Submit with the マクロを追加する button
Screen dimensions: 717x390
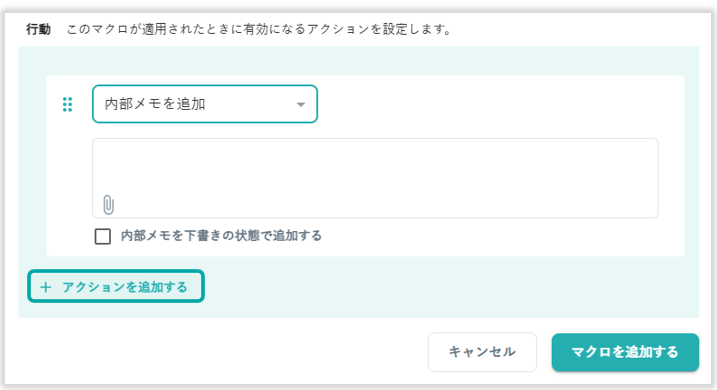[625, 352]
